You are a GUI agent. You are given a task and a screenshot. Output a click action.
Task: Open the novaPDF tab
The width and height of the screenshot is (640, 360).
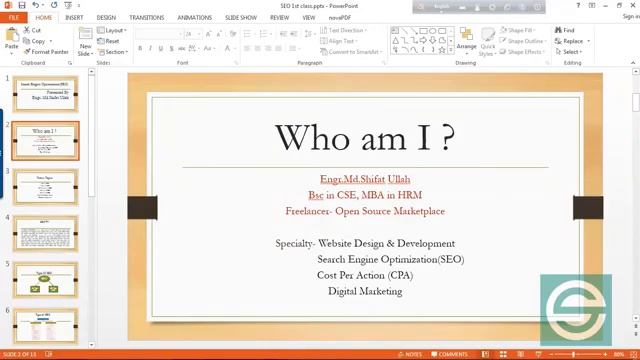point(340,18)
